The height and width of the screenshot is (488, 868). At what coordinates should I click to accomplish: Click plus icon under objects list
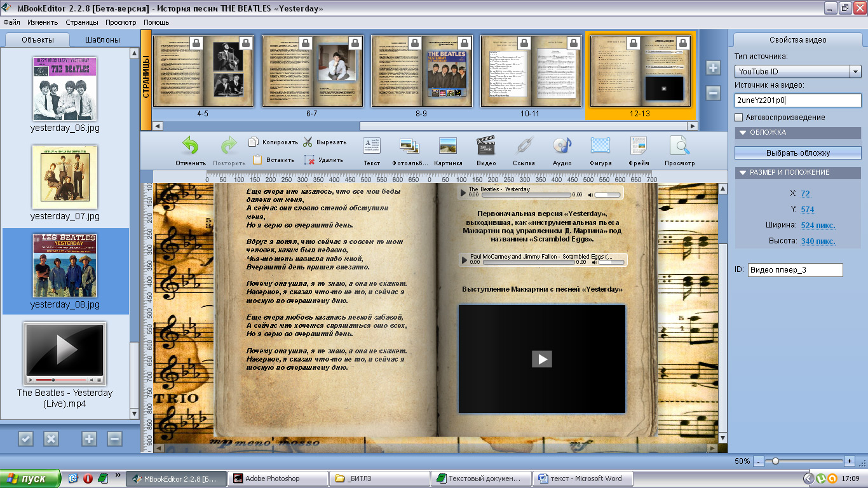click(89, 438)
